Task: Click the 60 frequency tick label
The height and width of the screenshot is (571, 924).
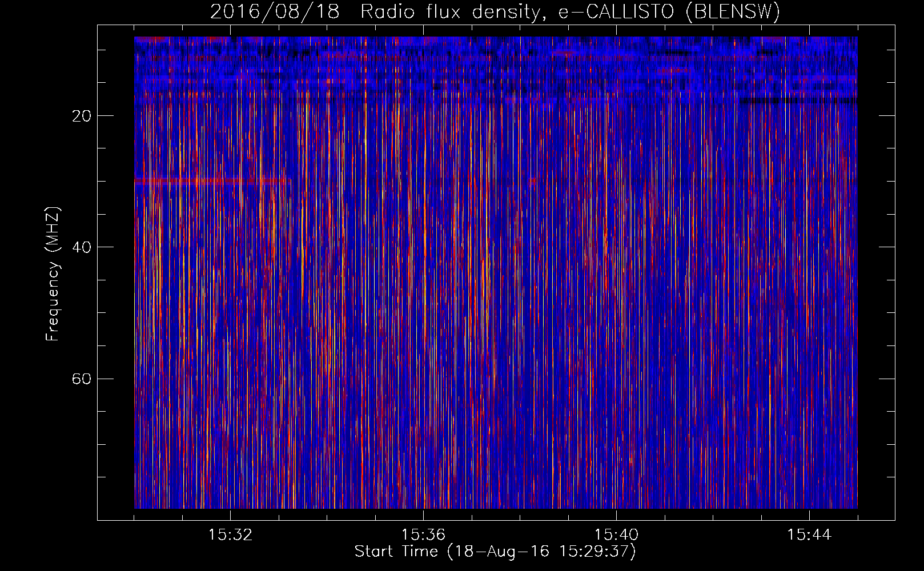Action: (x=82, y=379)
